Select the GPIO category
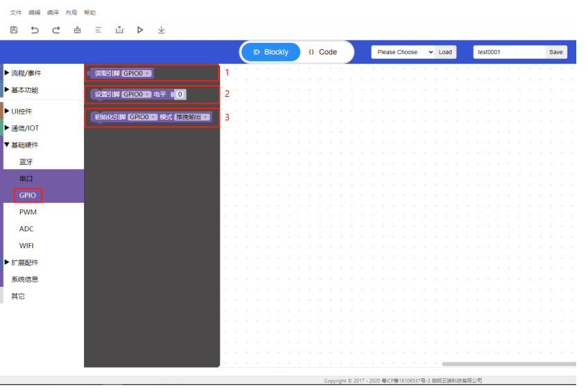Screen dimensions: 588x392 pyautogui.click(x=27, y=195)
